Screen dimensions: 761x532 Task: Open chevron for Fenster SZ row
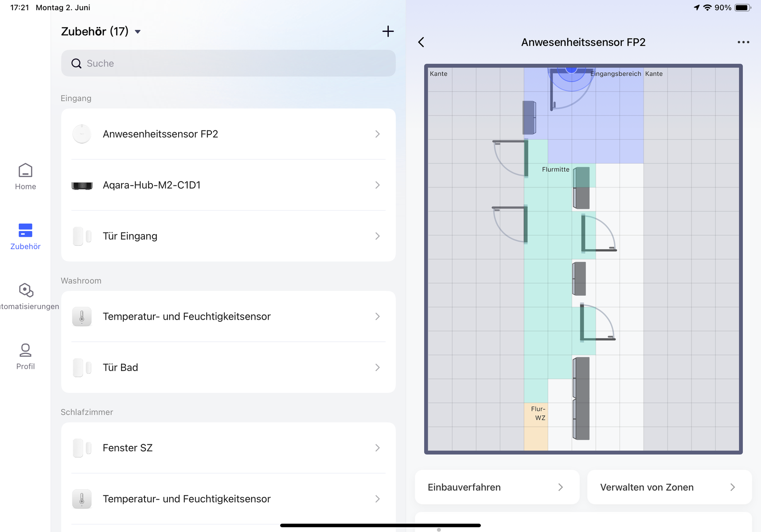tap(378, 448)
